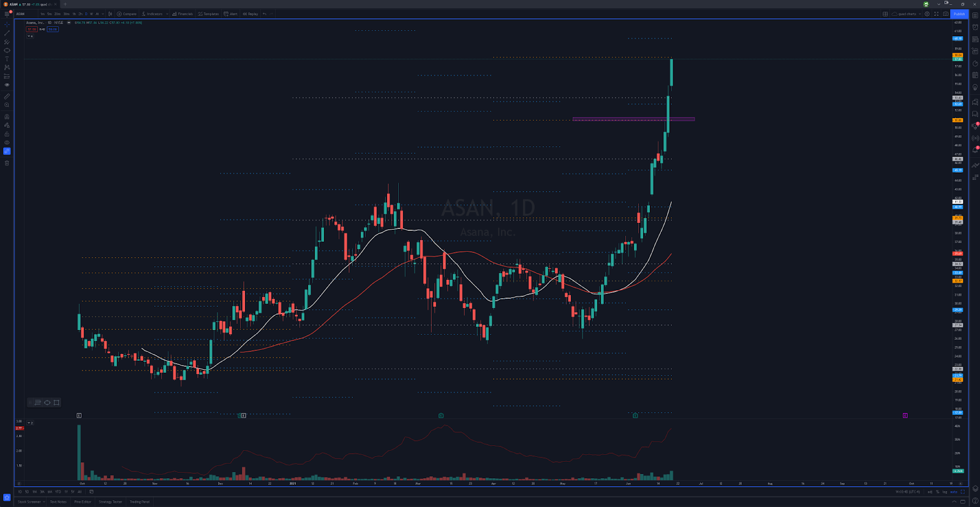Open the Pine Editor tab
Image resolution: width=980 pixels, height=507 pixels.
tap(83, 502)
